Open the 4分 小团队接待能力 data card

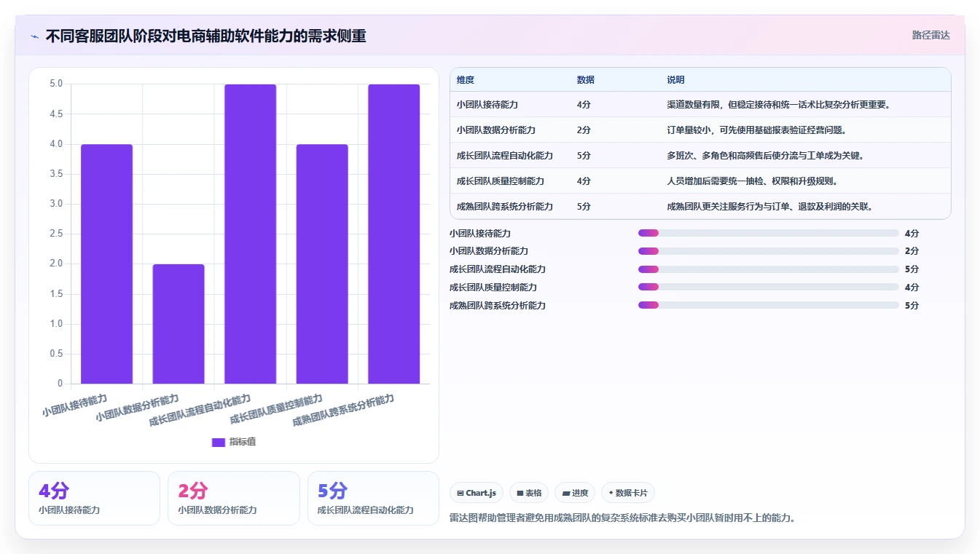tap(94, 498)
